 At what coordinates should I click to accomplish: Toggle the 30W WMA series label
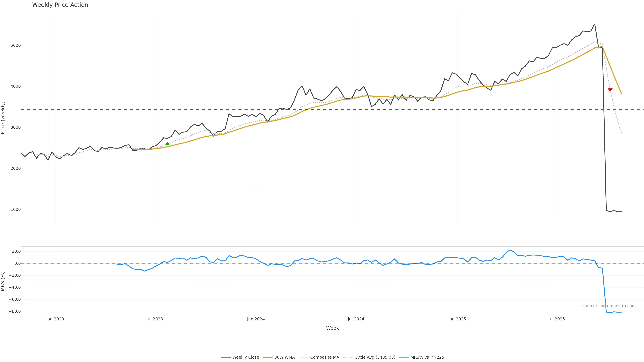pyautogui.click(x=284, y=357)
